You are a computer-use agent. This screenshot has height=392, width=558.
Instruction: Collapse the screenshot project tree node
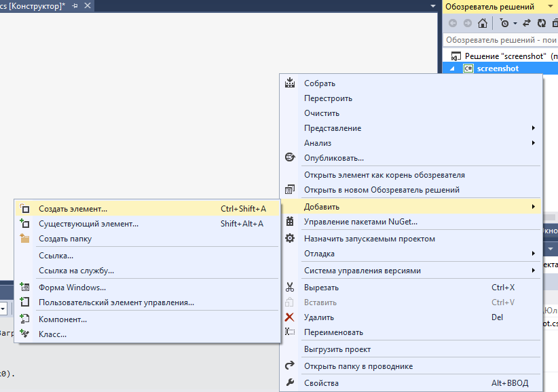point(452,68)
